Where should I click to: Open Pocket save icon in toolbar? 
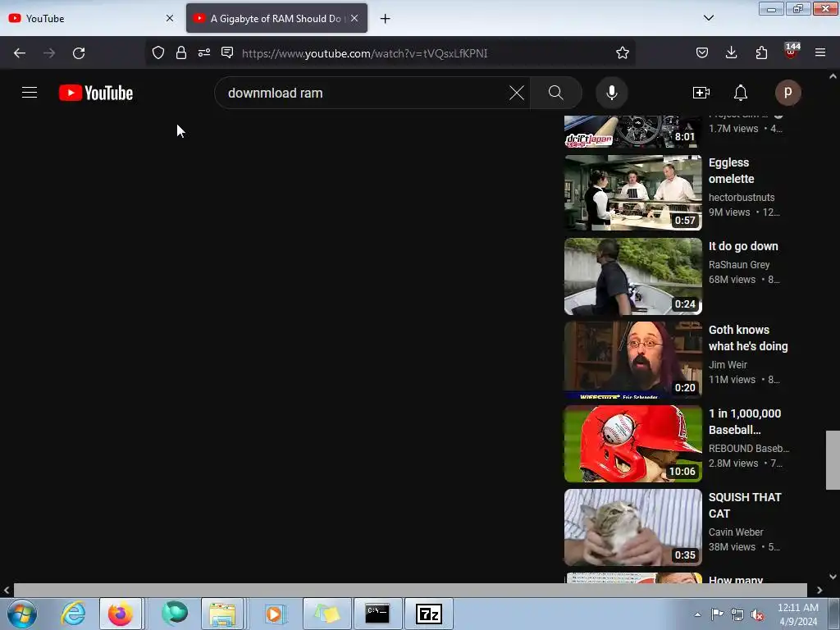(x=702, y=52)
